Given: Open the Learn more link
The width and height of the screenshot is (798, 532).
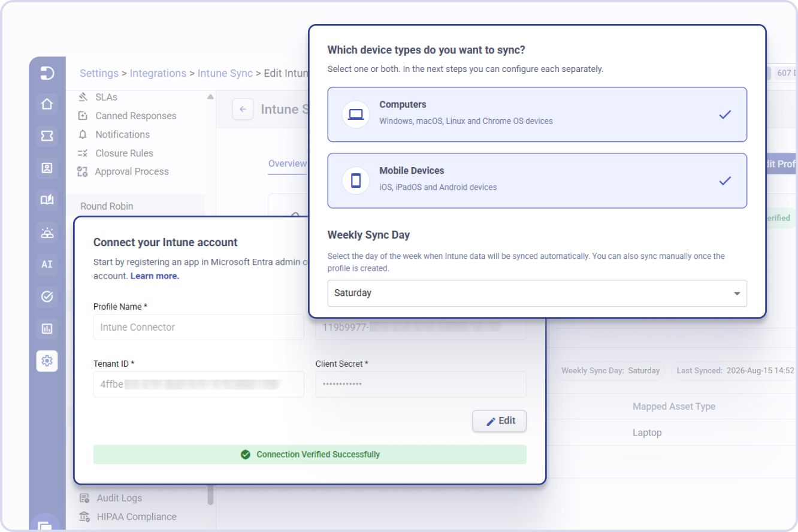Looking at the screenshot, I should coord(155,276).
